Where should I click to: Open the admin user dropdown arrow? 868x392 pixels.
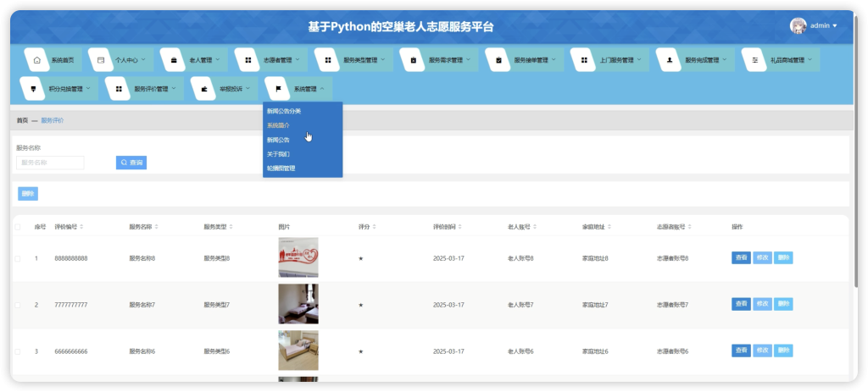tap(835, 26)
